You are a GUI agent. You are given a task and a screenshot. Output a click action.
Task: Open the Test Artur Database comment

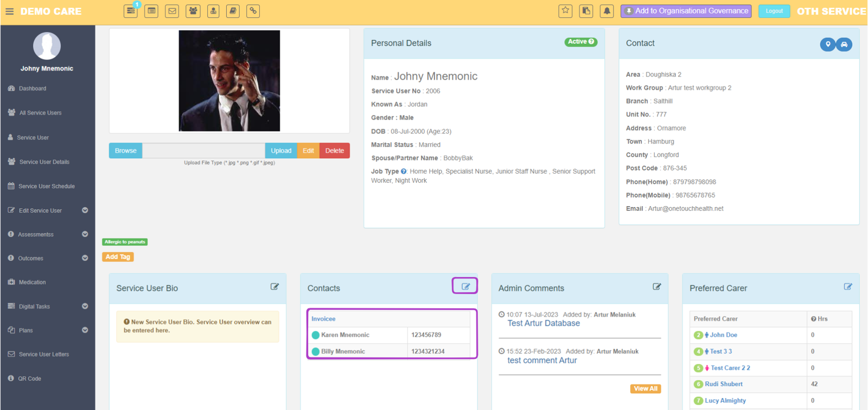[544, 323]
